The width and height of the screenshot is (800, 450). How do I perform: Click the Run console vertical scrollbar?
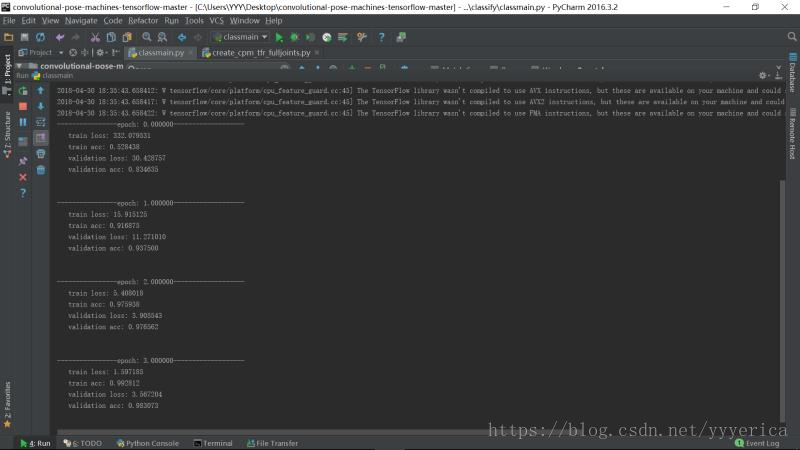click(782, 301)
